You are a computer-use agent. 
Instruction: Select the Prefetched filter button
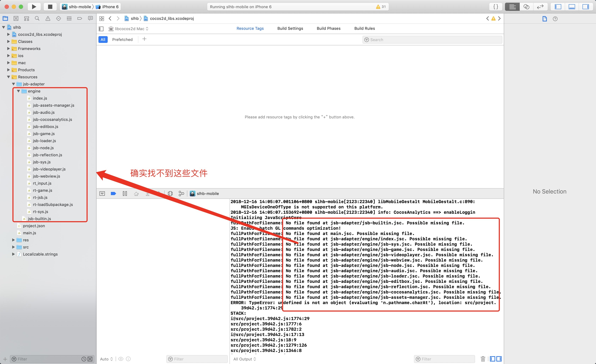click(x=122, y=40)
